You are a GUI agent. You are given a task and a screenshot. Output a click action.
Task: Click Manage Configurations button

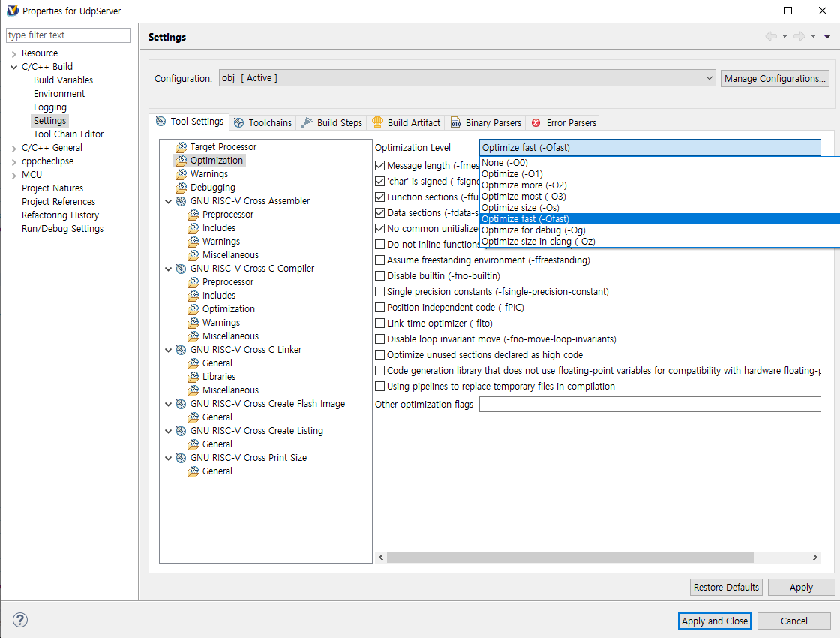tap(775, 78)
